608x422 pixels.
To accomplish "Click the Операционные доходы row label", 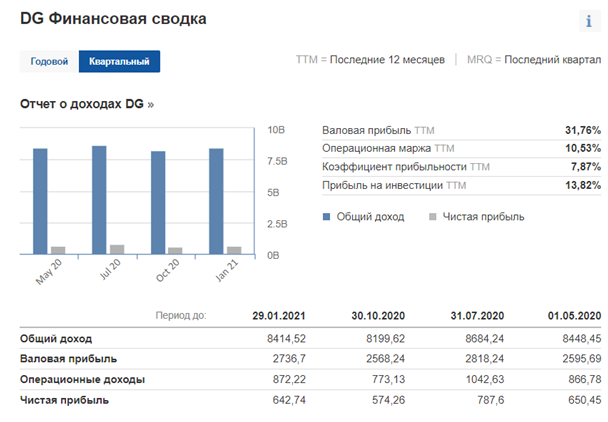I will point(83,379).
